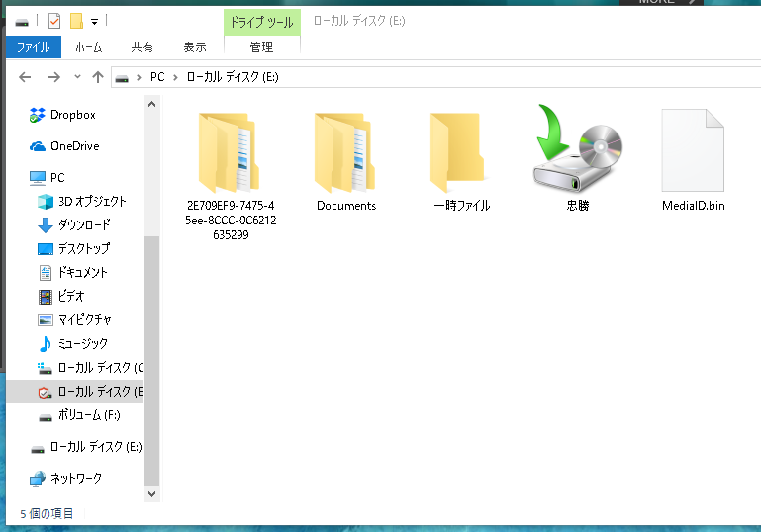Select the 忠勝 disc image item

click(x=578, y=158)
